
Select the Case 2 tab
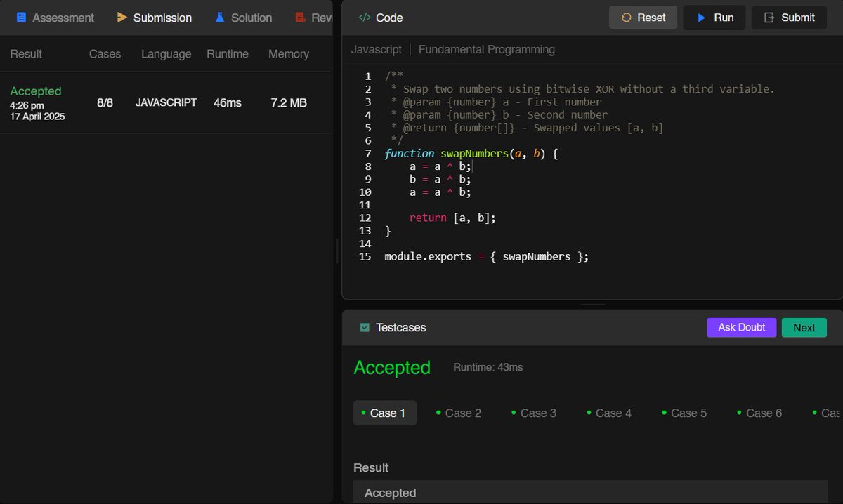[459, 413]
